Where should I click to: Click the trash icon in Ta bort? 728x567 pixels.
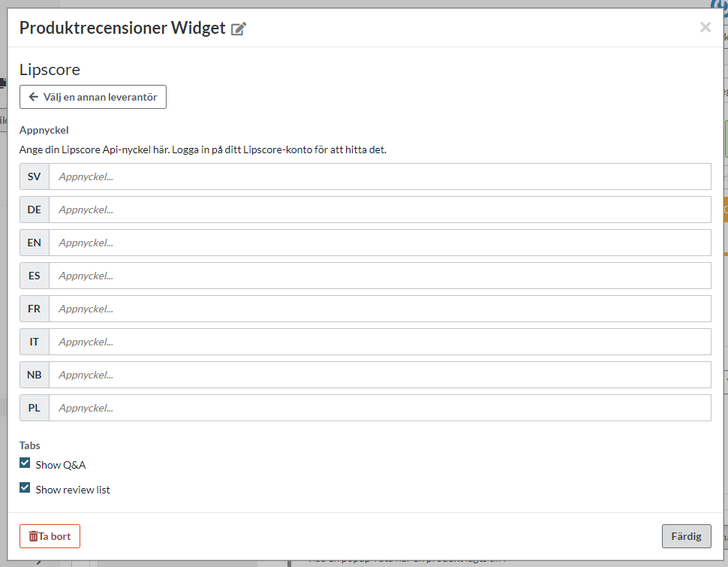tap(33, 536)
